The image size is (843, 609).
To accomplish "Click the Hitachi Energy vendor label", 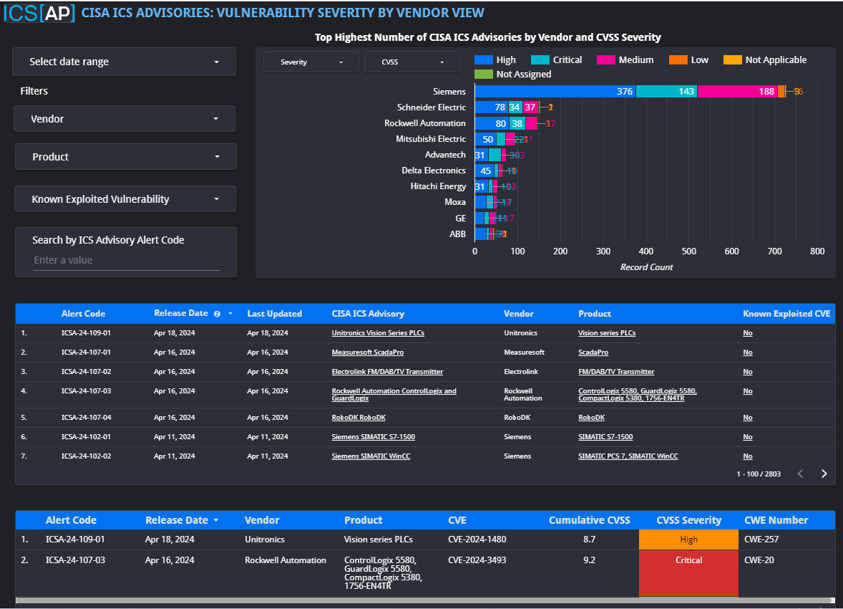I will pos(438,186).
